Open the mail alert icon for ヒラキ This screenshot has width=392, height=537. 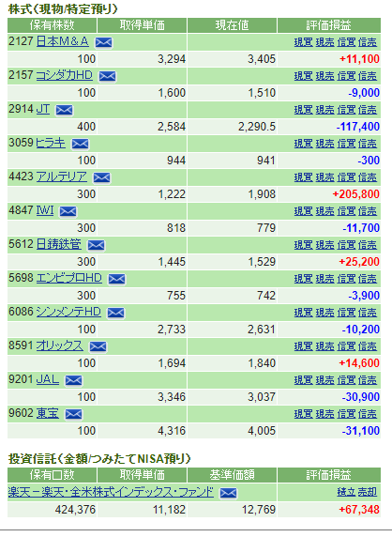(x=80, y=144)
